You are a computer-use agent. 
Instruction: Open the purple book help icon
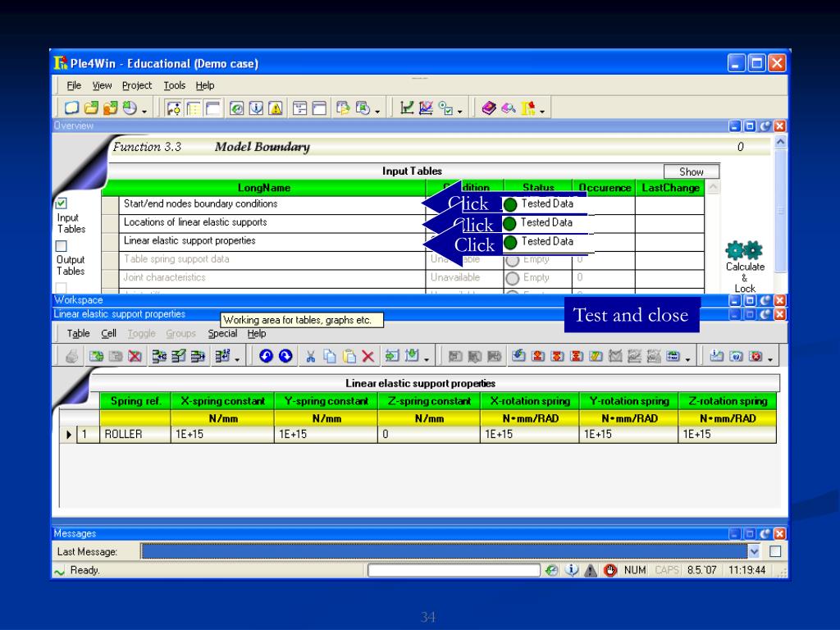coord(489,108)
